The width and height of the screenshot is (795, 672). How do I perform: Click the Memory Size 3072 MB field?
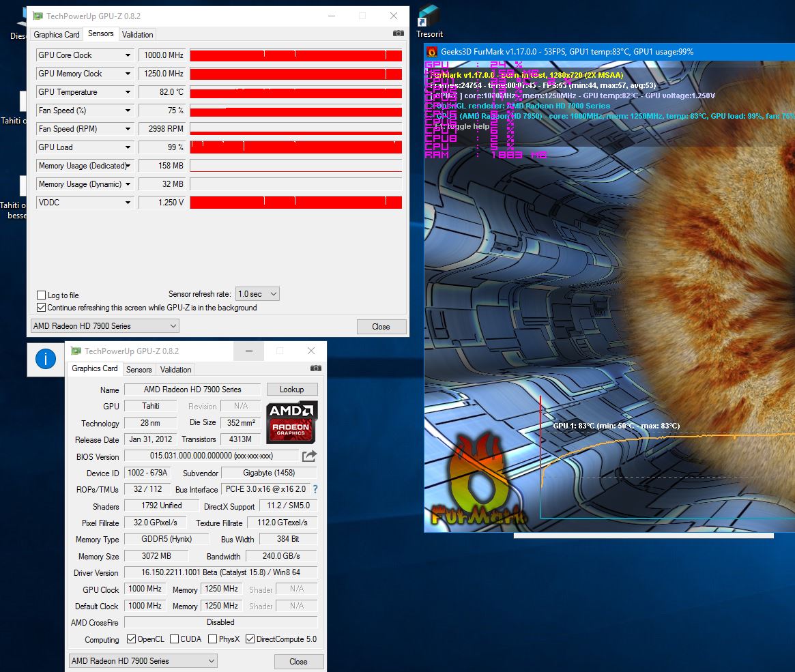(x=156, y=556)
